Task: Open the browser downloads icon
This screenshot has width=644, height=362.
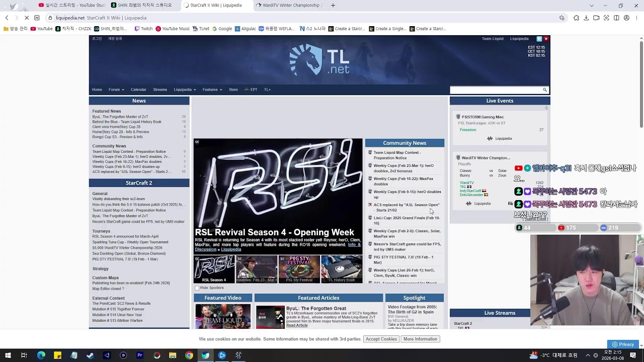Action: click(586, 18)
